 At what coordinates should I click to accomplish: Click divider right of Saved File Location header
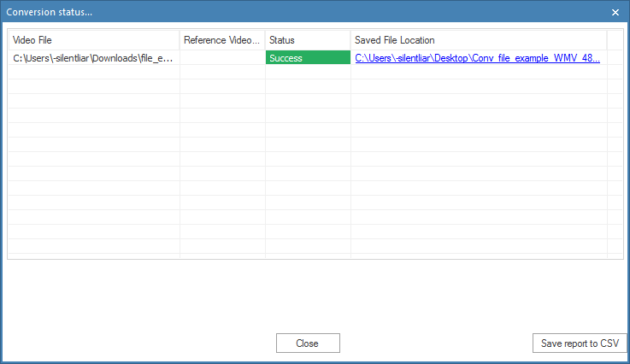(x=607, y=40)
